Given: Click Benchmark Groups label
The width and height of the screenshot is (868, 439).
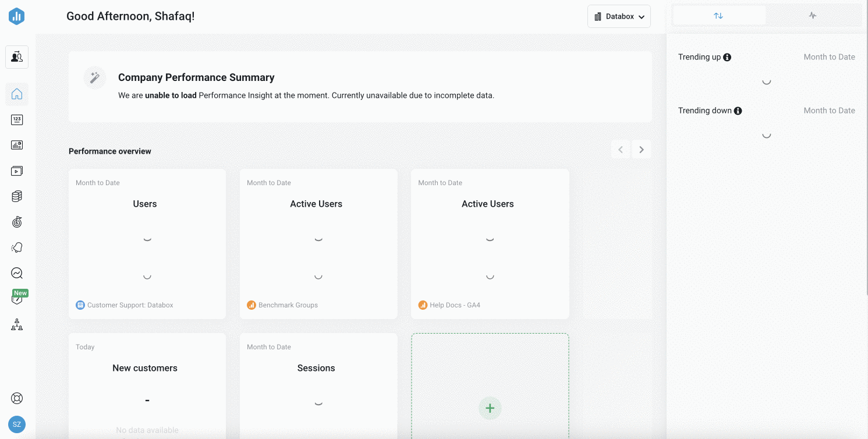Looking at the screenshot, I should tap(288, 305).
